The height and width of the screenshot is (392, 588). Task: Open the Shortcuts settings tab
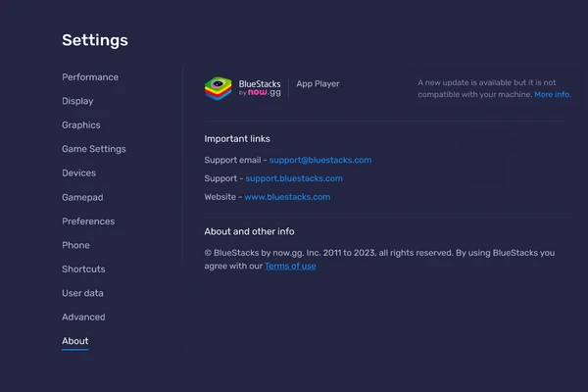coord(83,269)
